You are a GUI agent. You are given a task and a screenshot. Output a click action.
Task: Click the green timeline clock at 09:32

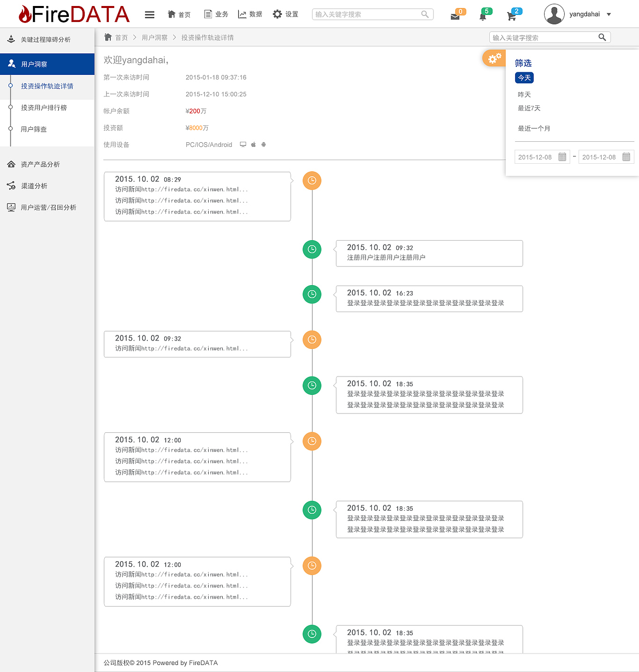[x=312, y=249]
